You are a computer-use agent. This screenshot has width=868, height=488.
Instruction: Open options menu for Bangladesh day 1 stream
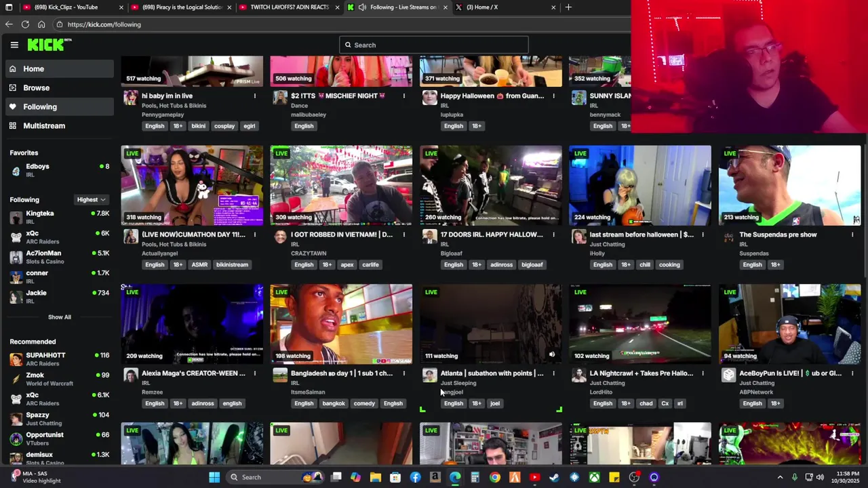click(x=404, y=373)
